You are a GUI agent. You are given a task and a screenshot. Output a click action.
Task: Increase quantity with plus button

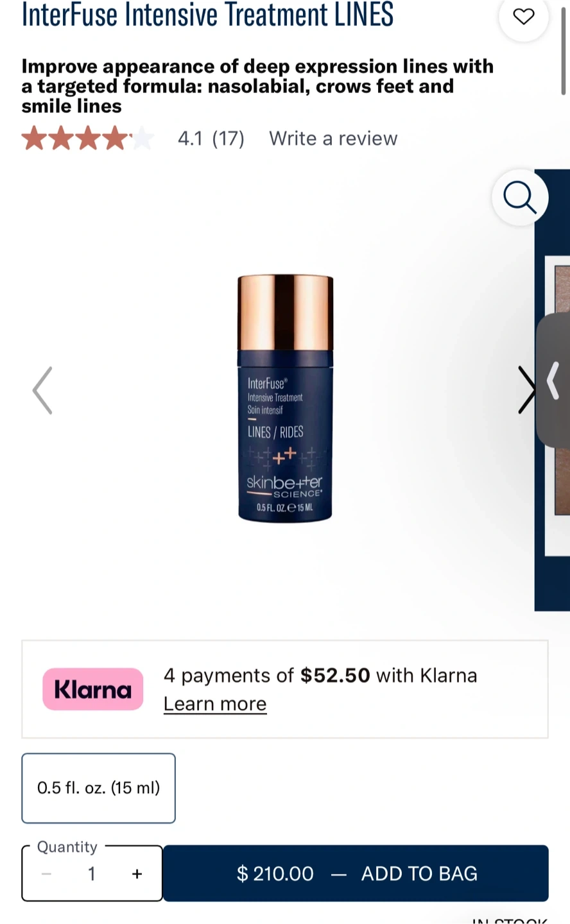137,874
